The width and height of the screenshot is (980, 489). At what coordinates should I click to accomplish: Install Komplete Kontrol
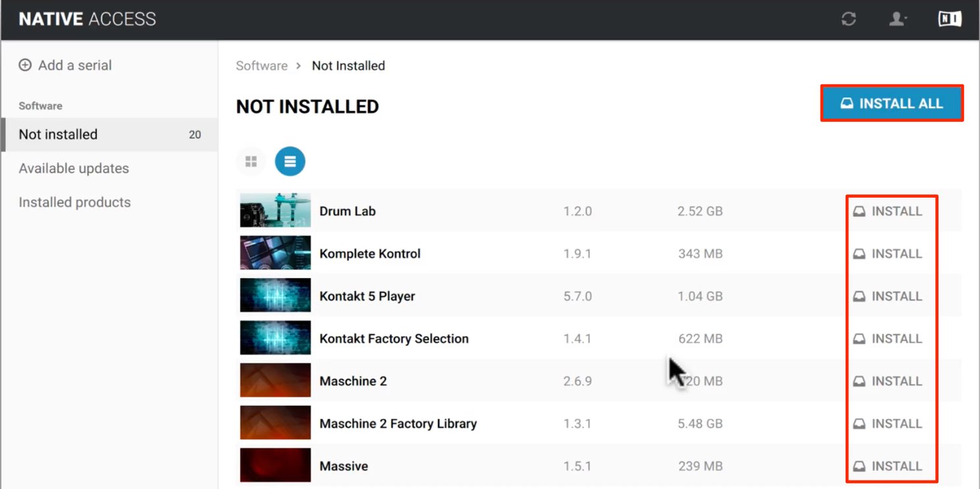pos(888,254)
